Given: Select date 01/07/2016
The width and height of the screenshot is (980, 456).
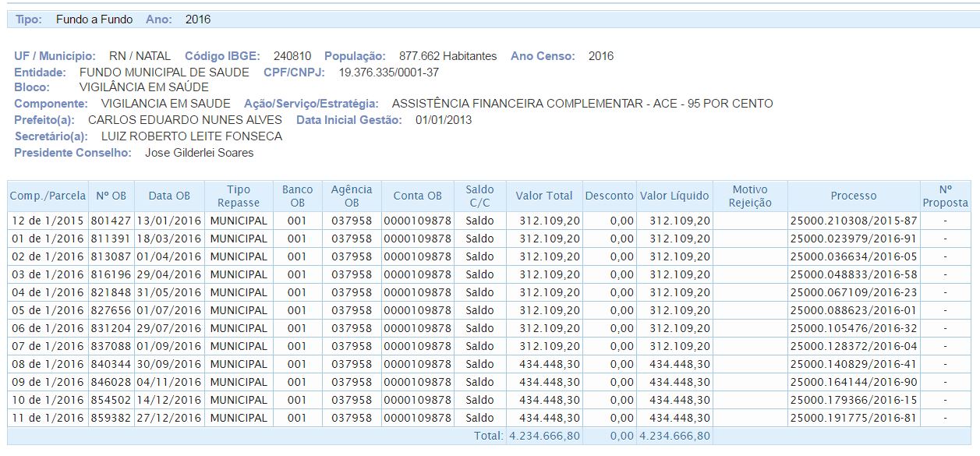Looking at the screenshot, I should pos(169,310).
